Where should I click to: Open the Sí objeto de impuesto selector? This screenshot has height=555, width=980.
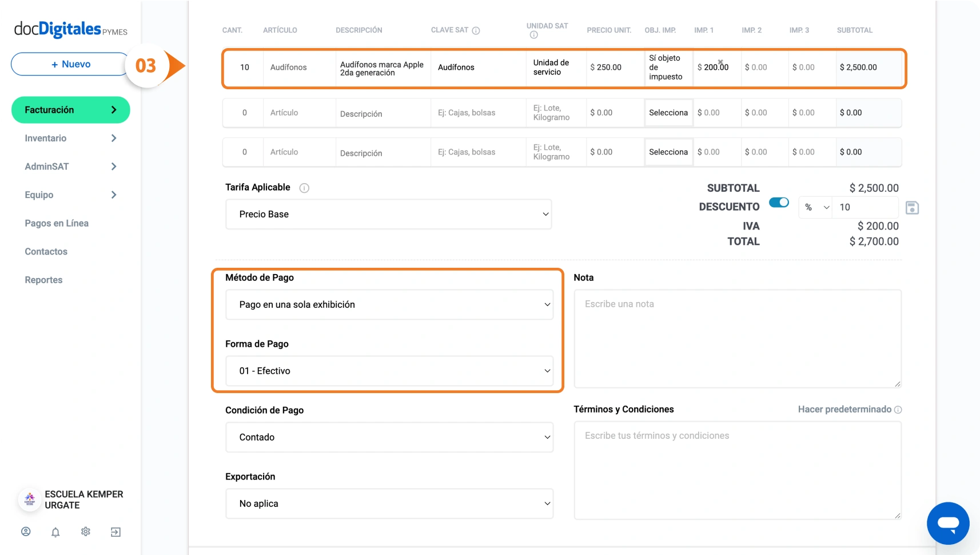pyautogui.click(x=668, y=68)
